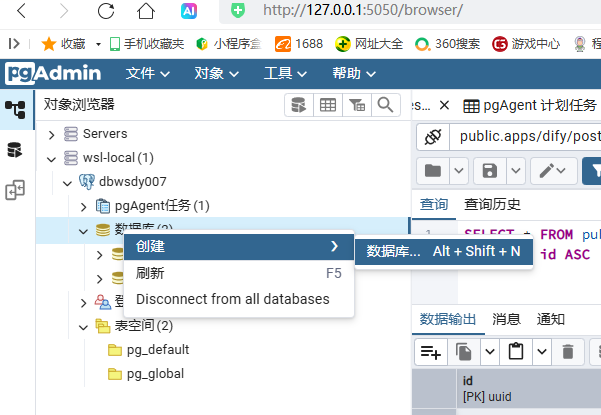Select the pg_global tablespace
The image size is (601, 415).
click(155, 374)
